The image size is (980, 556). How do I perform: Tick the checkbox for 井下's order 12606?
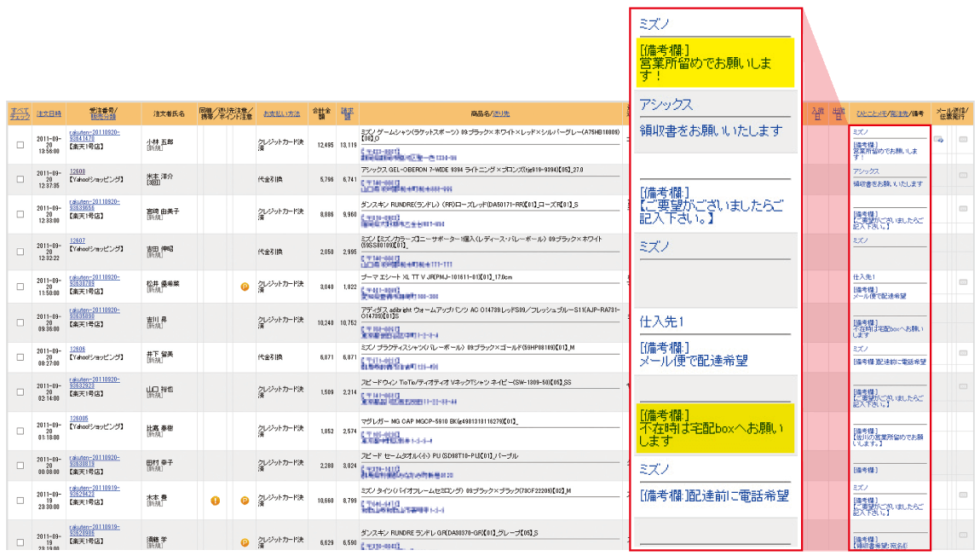[x=20, y=357]
